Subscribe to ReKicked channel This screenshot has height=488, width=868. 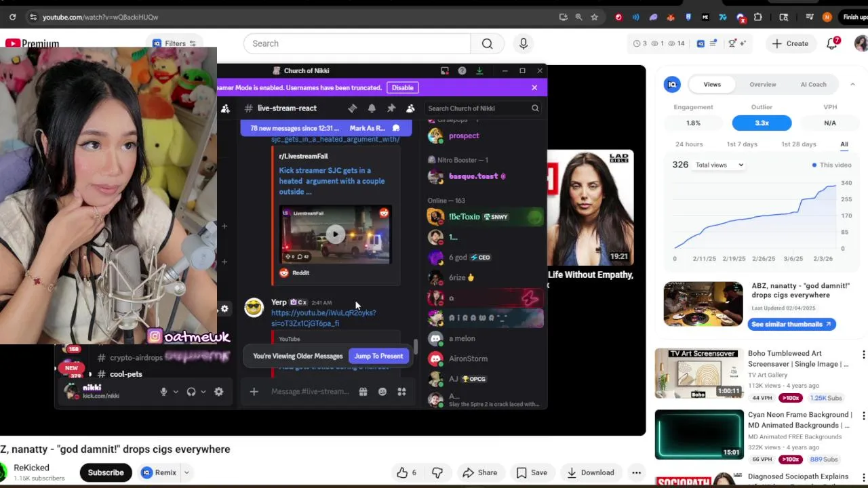(106, 472)
